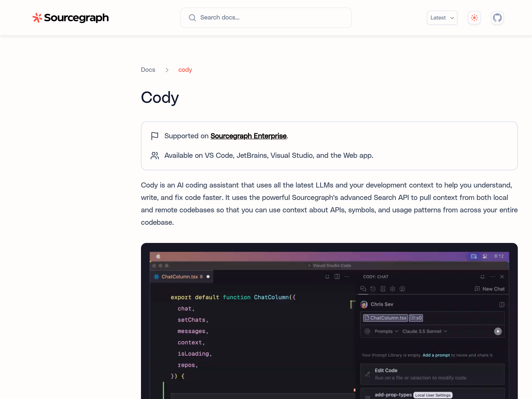The width and height of the screenshot is (532, 399).
Task: Click the Cody icon in editor toolbar
Action: [327, 277]
